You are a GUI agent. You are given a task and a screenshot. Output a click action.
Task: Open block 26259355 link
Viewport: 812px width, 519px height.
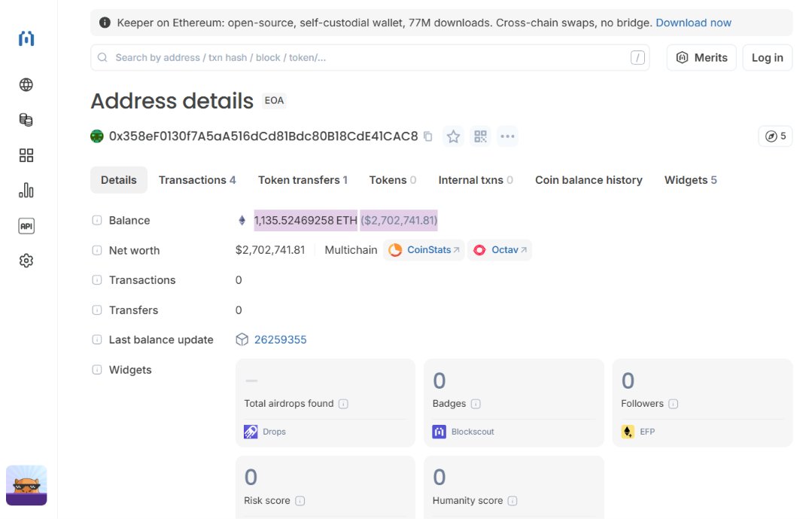pos(280,340)
